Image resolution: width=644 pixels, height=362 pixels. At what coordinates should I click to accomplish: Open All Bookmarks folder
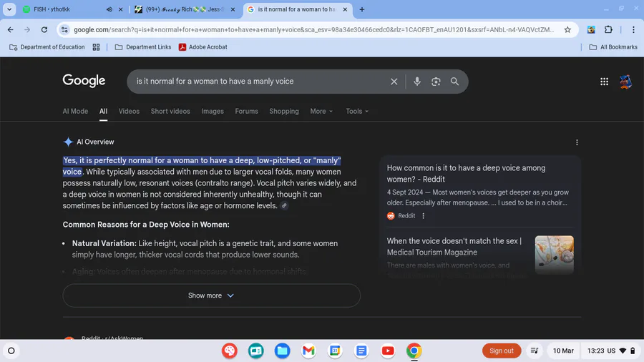[613, 47]
